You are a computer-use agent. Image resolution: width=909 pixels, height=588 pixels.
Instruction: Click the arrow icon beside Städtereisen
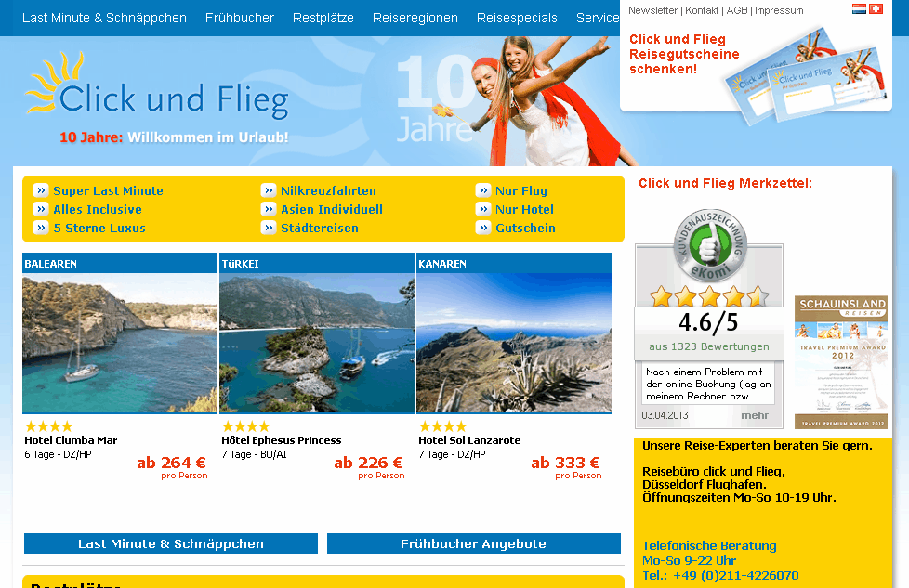269,228
